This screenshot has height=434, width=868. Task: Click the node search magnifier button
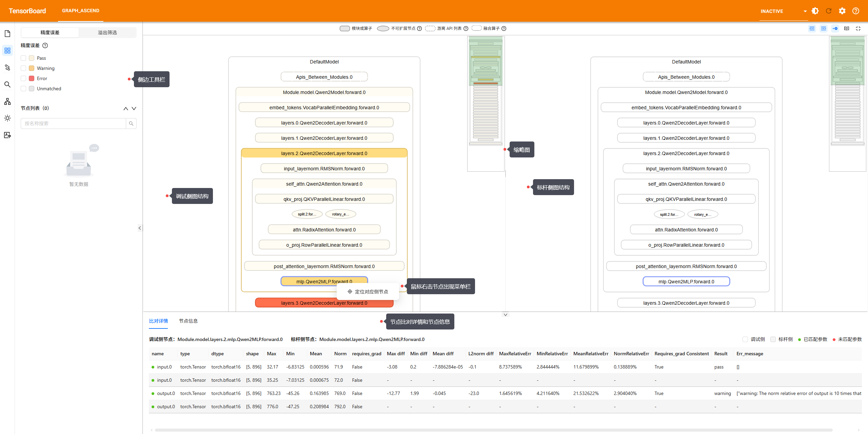click(x=131, y=124)
